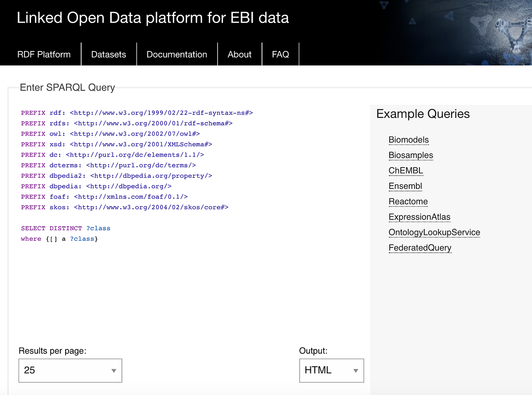Select the ChEMBL example query
The height and width of the screenshot is (395, 532).
pos(406,170)
